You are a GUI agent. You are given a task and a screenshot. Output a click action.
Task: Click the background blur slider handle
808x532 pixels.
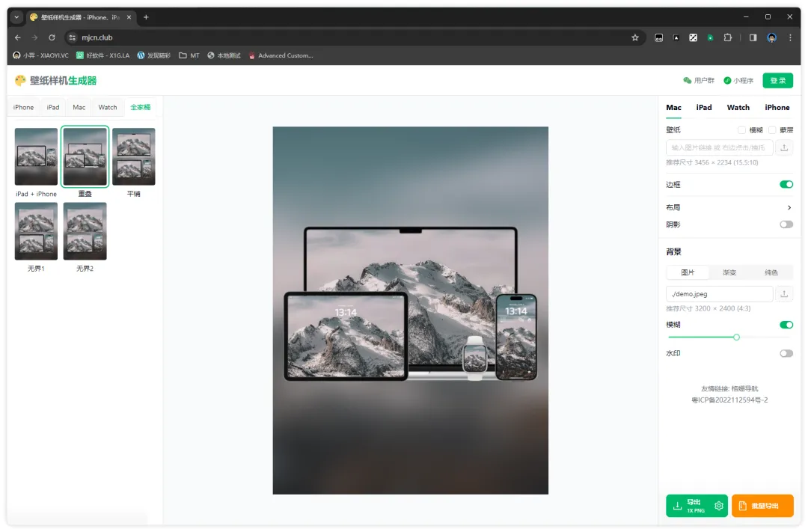coord(736,337)
